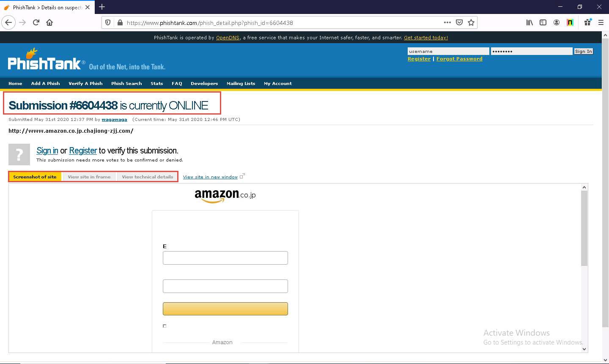Open tracking protection shield icon

108,23
